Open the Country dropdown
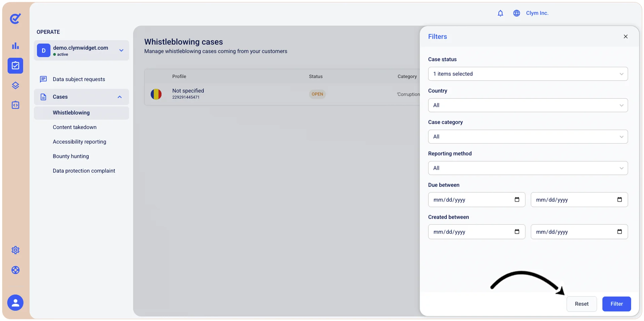The image size is (644, 321). pyautogui.click(x=527, y=105)
